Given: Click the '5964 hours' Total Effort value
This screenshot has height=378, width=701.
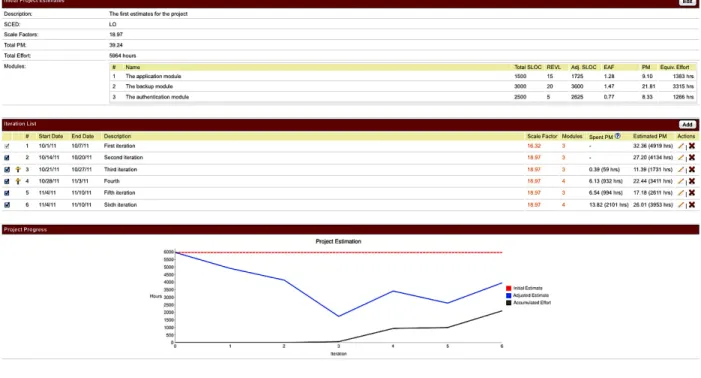Looking at the screenshot, I should [x=122, y=56].
